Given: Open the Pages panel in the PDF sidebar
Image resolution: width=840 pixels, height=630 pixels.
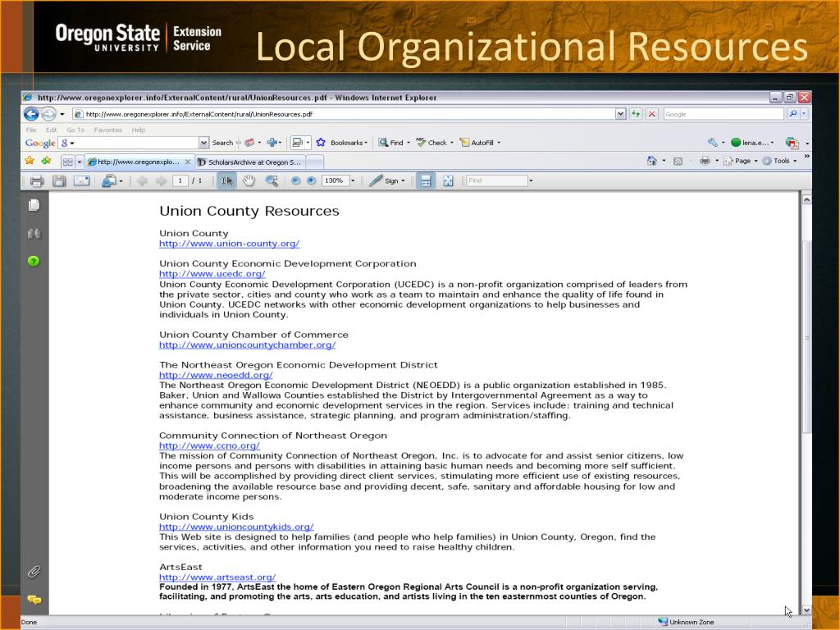Looking at the screenshot, I should [34, 205].
